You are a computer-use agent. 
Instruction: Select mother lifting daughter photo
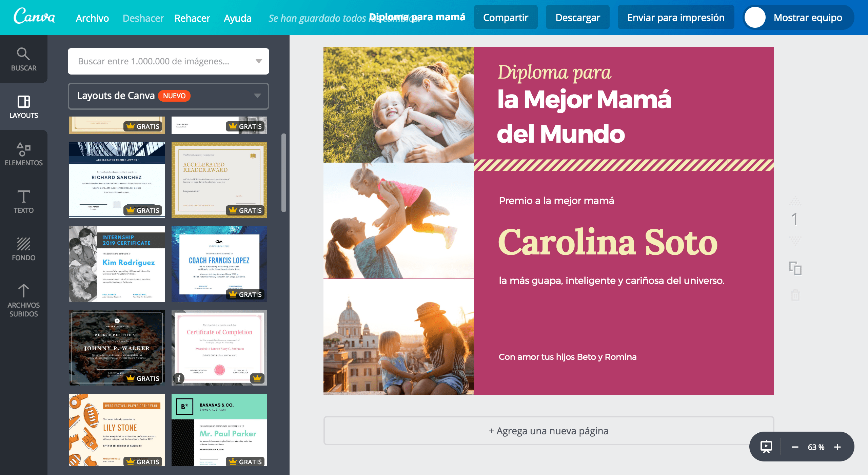[x=399, y=221]
